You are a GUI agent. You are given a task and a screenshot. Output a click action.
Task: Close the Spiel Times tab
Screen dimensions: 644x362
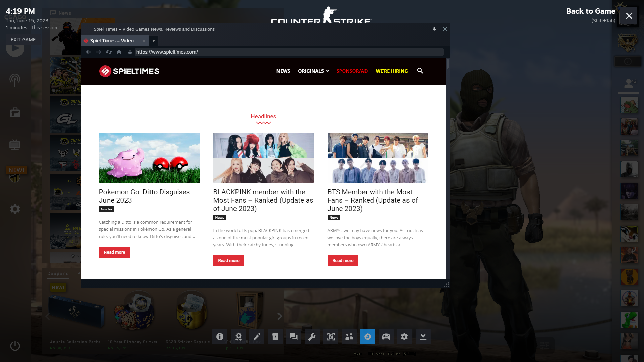click(144, 41)
